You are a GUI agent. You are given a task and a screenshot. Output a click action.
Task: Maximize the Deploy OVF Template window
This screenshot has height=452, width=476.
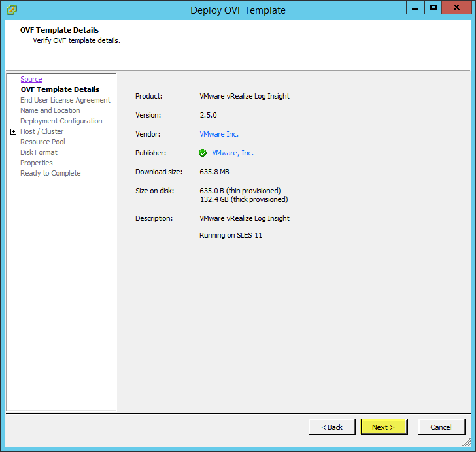(433, 8)
